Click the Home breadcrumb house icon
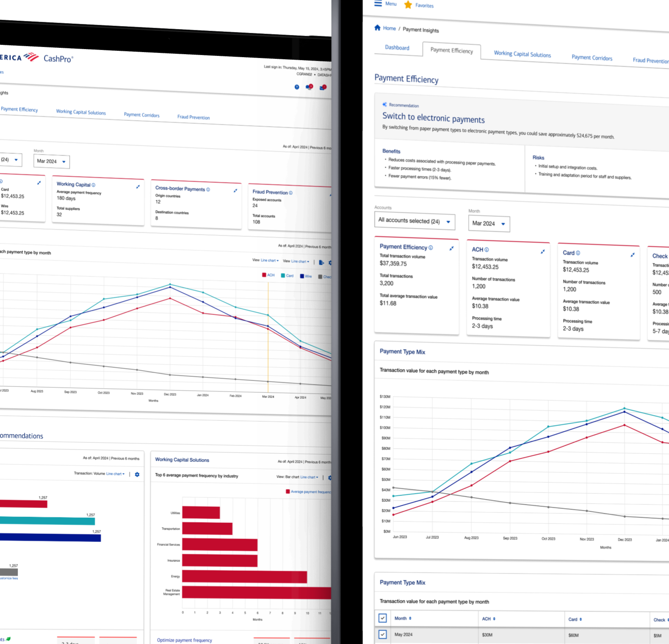This screenshot has height=644, width=669. [x=377, y=28]
